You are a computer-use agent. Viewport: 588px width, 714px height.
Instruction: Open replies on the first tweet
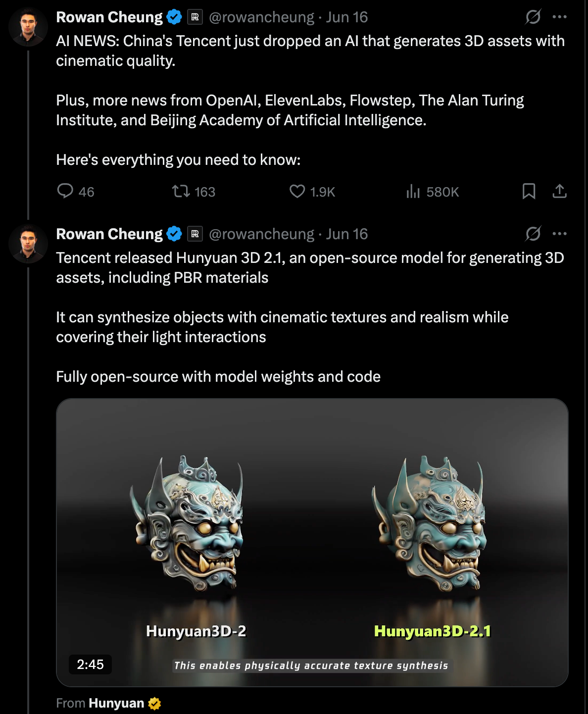pyautogui.click(x=76, y=192)
